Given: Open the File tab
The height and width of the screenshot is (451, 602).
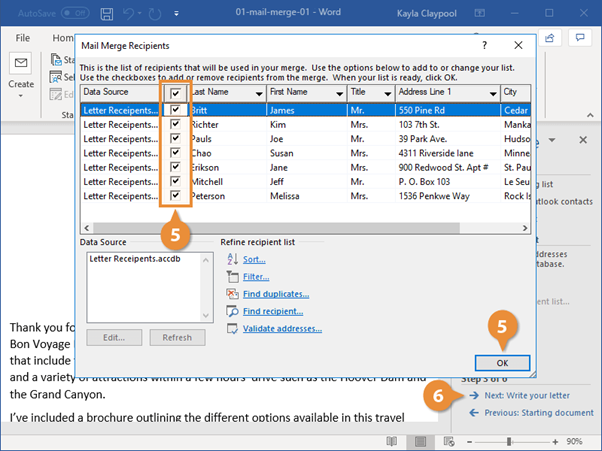Looking at the screenshot, I should click(22, 38).
